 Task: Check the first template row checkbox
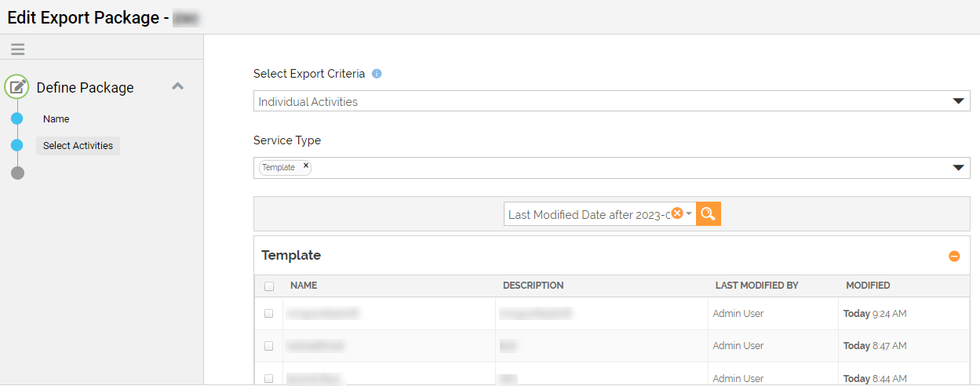pos(268,313)
